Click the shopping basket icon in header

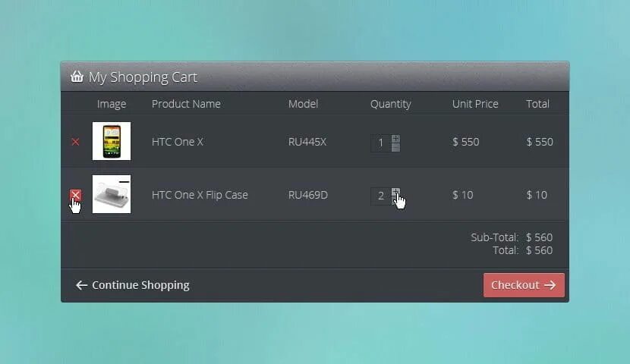[77, 77]
